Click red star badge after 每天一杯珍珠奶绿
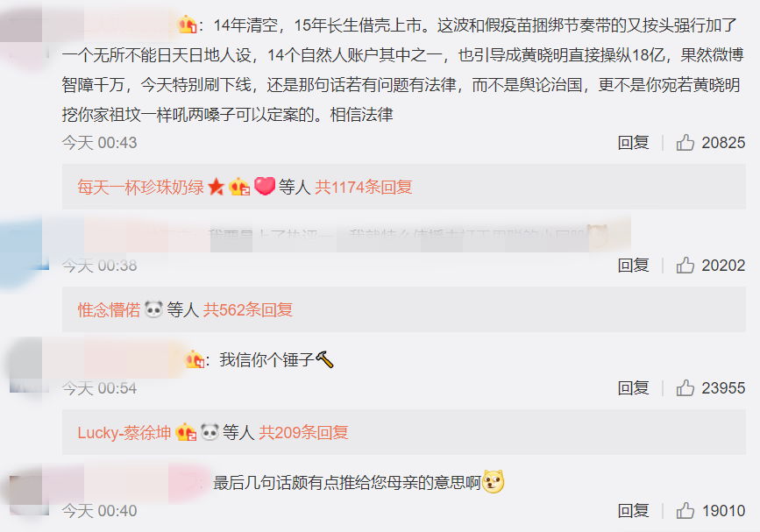Viewport: 760px width, 532px height. point(217,187)
